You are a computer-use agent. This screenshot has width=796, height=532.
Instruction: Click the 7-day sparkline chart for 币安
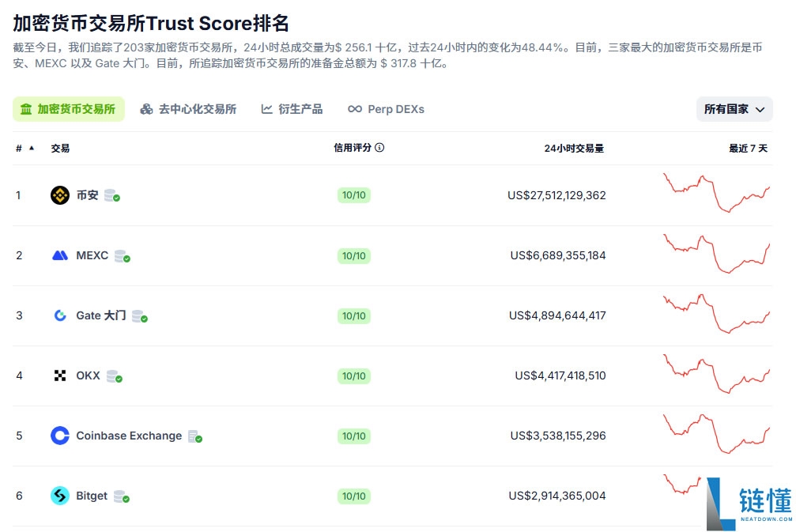[716, 193]
